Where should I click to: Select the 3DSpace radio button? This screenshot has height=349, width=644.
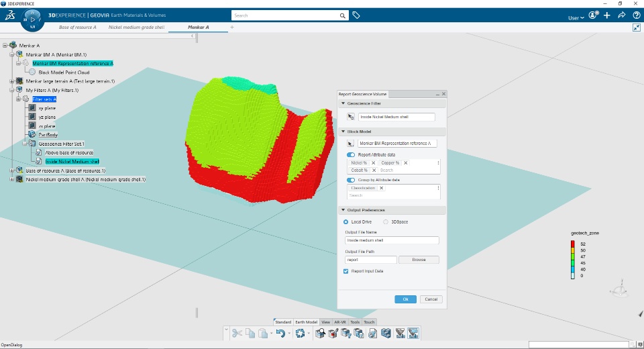[x=386, y=222]
